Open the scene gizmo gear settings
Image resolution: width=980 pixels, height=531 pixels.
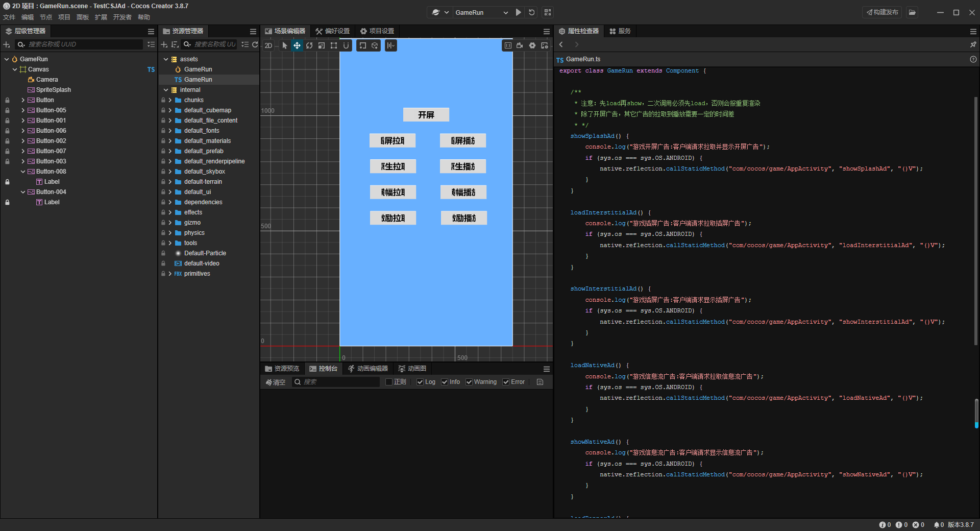532,45
